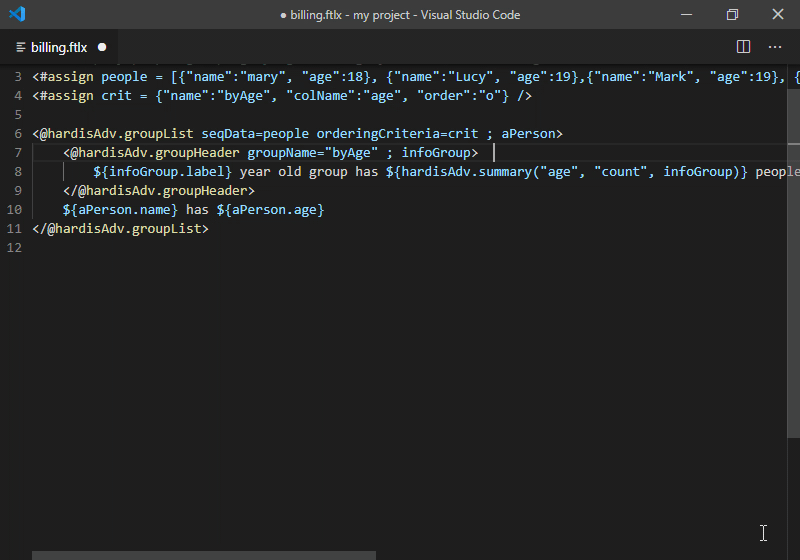800x560 pixels.
Task: Click line number 12 in gutter
Action: [14, 248]
